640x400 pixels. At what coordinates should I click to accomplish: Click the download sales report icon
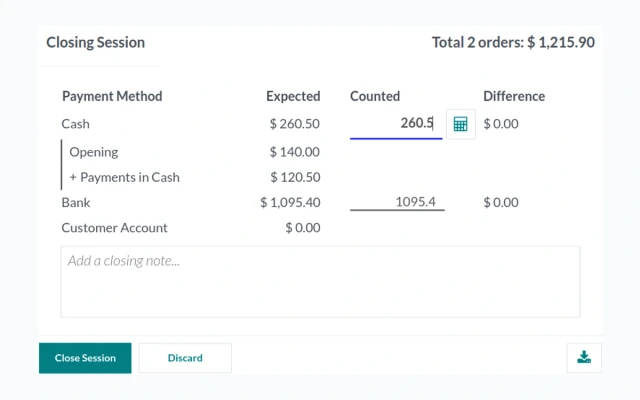pyautogui.click(x=584, y=358)
